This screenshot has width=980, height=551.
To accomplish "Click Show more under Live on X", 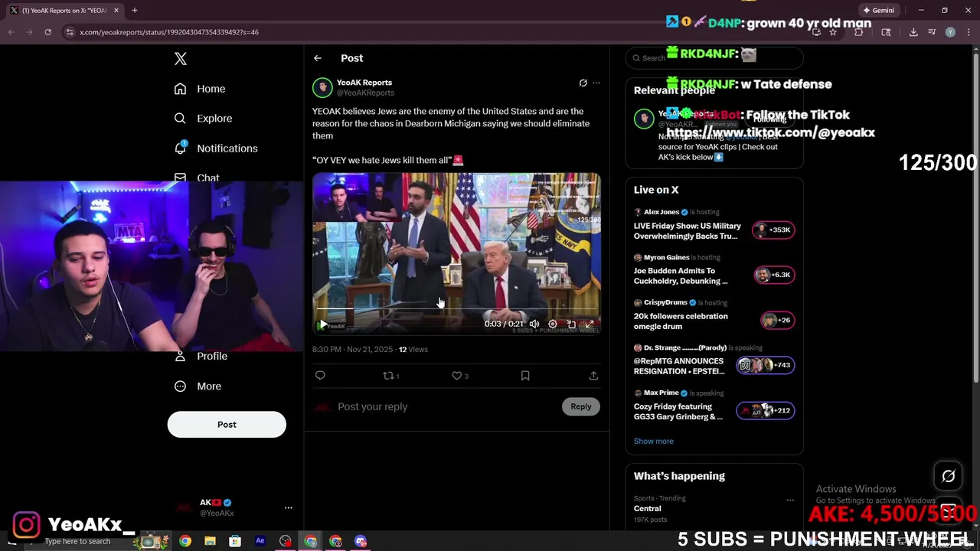I will (653, 441).
